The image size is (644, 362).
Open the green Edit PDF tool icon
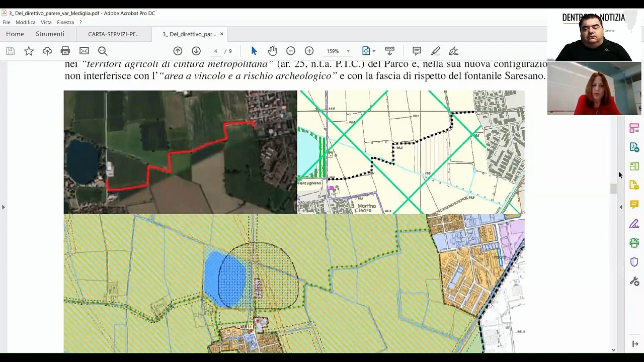pyautogui.click(x=634, y=166)
